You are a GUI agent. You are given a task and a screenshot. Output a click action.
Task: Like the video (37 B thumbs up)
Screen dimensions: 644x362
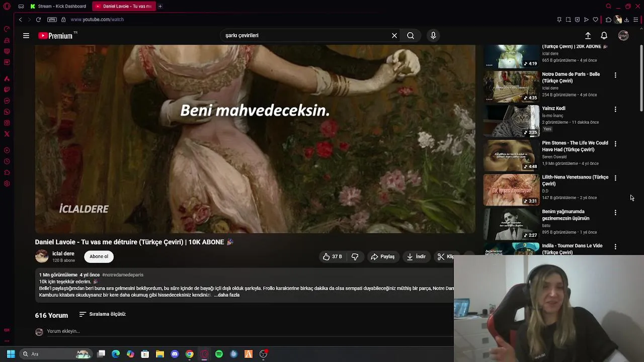(x=332, y=256)
